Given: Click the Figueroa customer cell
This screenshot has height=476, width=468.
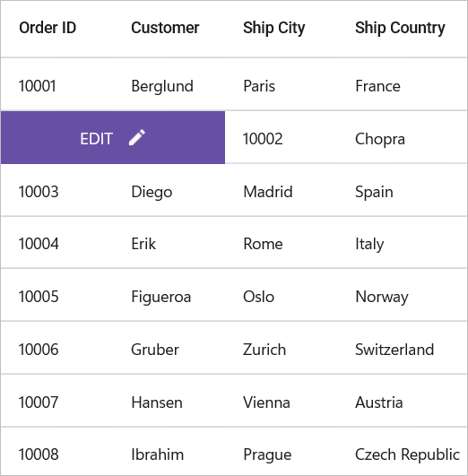Looking at the screenshot, I should (x=169, y=295).
